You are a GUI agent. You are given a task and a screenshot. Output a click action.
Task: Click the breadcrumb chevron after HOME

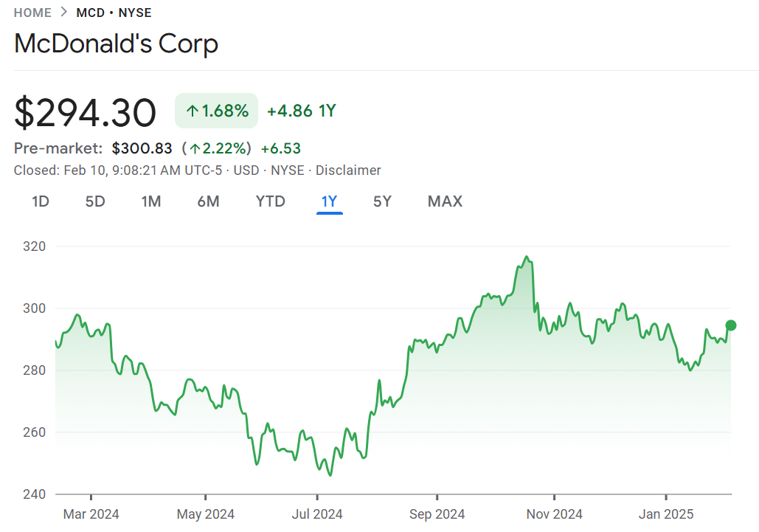(64, 13)
